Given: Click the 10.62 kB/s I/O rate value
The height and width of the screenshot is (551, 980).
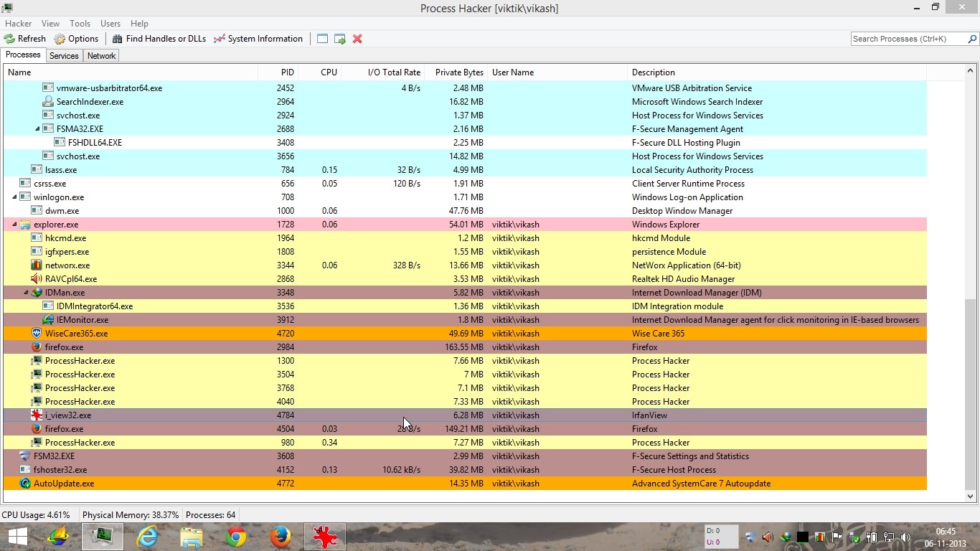Looking at the screenshot, I should click(401, 470).
